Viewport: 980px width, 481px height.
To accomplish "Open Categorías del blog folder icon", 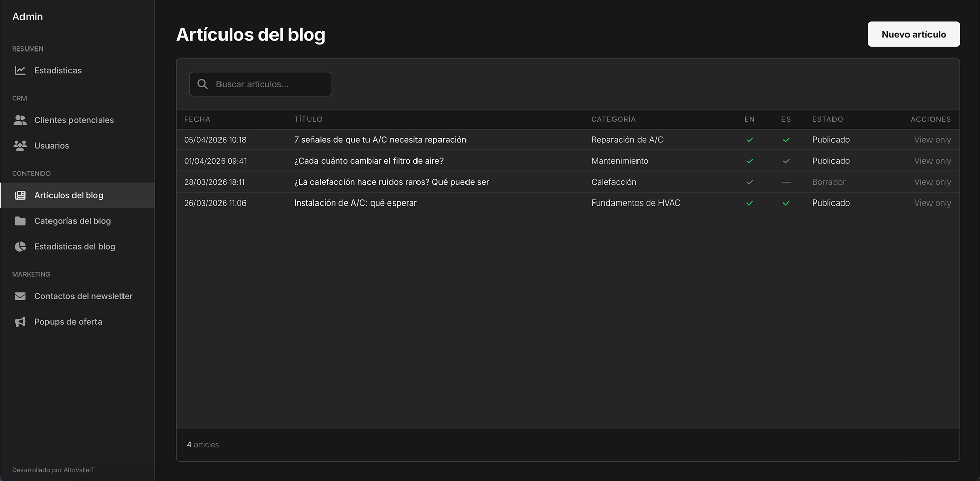I will tap(20, 221).
